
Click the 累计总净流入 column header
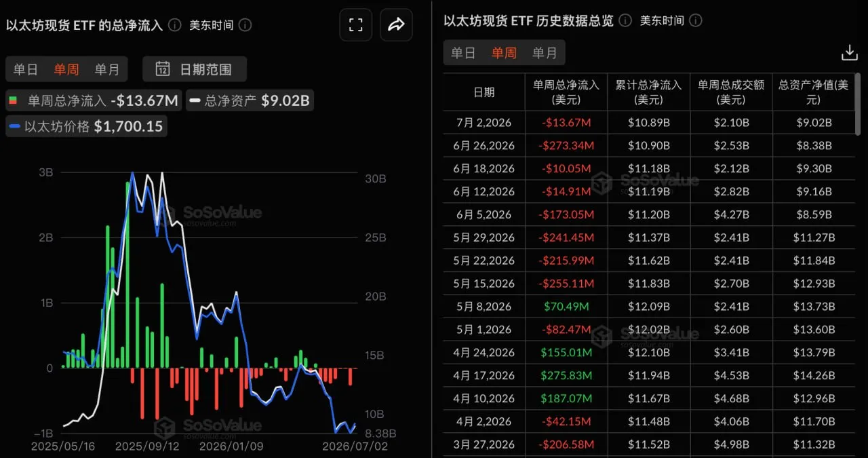[648, 92]
